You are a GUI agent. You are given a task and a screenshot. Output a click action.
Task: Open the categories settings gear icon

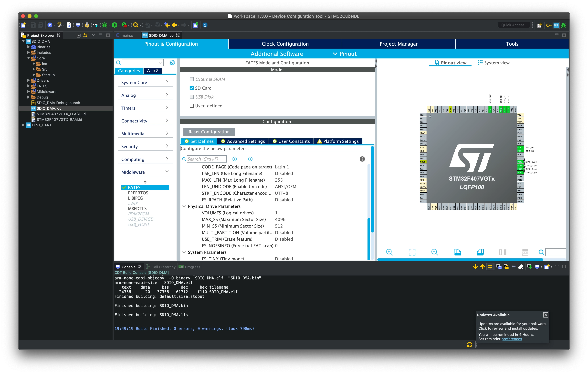point(172,63)
